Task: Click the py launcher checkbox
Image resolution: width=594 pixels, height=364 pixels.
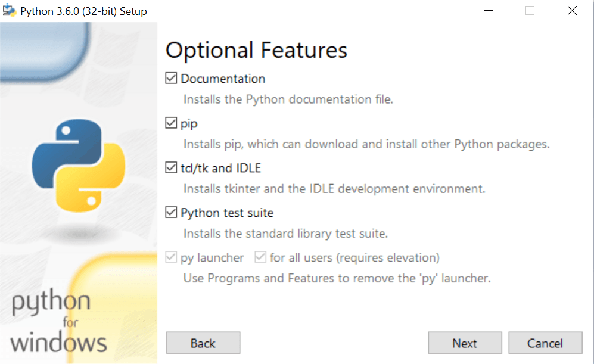Action: (170, 257)
